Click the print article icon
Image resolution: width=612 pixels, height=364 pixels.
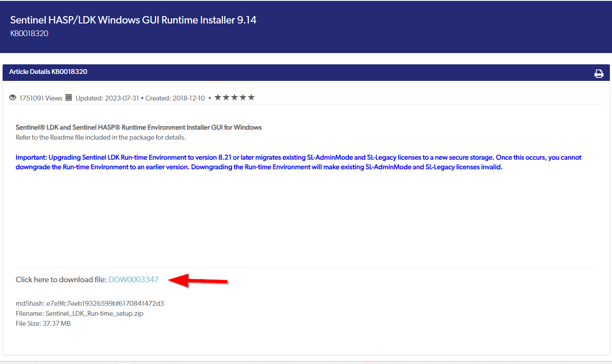(x=599, y=73)
